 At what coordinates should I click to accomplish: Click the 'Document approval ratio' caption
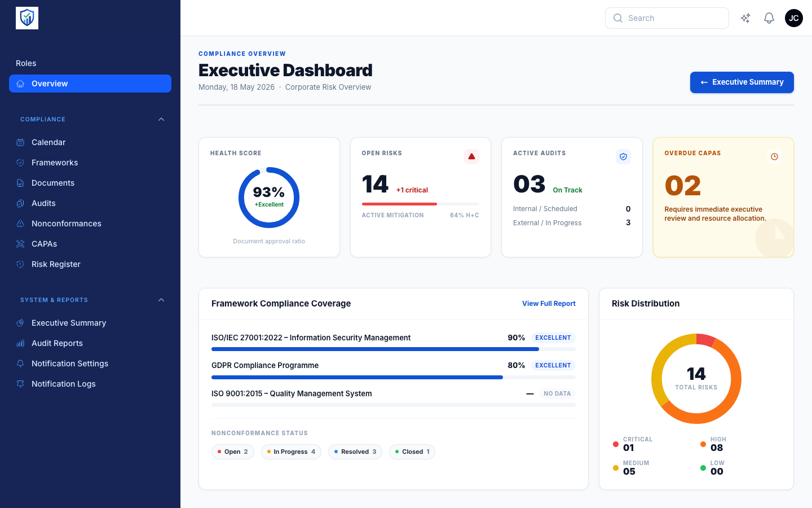tap(269, 241)
